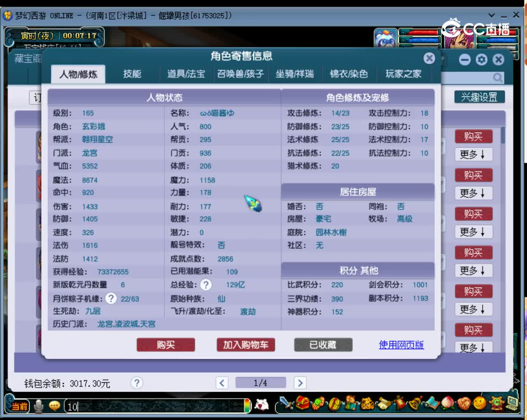Select the panda pet avatar at top
Viewport: 527px width, 420px height.
[386, 39]
